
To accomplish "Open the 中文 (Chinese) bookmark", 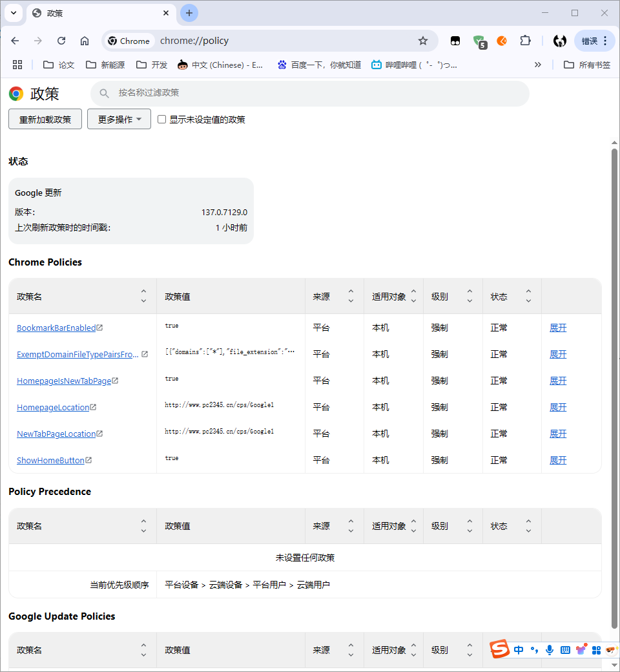I will [x=220, y=65].
